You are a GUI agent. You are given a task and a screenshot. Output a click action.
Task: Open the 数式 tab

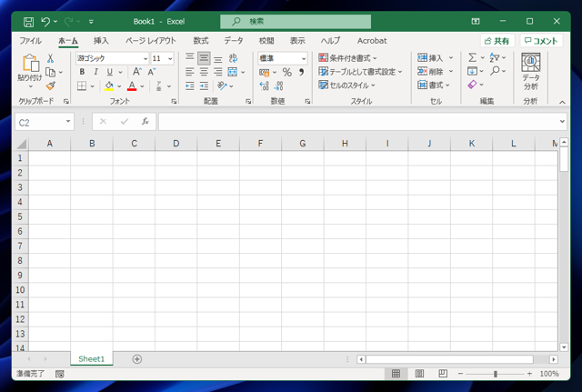coord(201,41)
